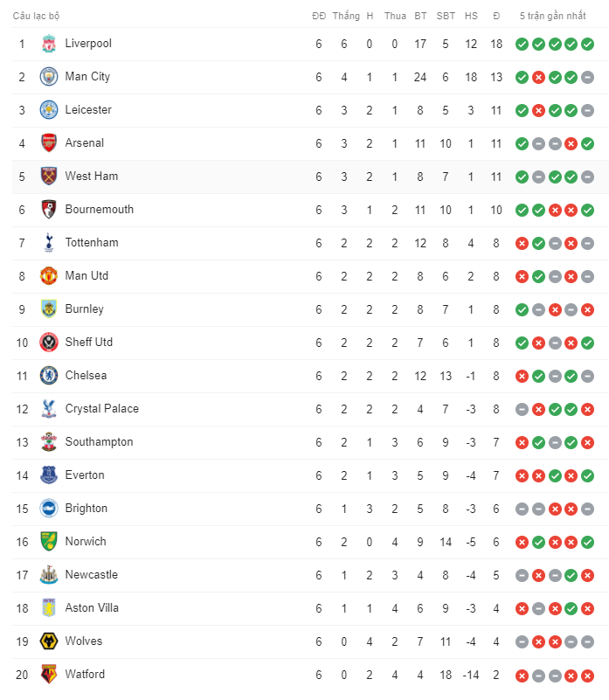Click the Liverpool club crest
Viewport: 609px width, 700px height.
[49, 44]
